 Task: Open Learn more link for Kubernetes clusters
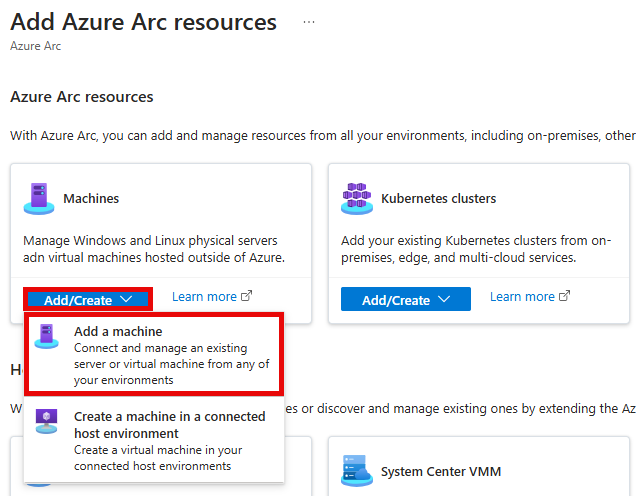[521, 297]
